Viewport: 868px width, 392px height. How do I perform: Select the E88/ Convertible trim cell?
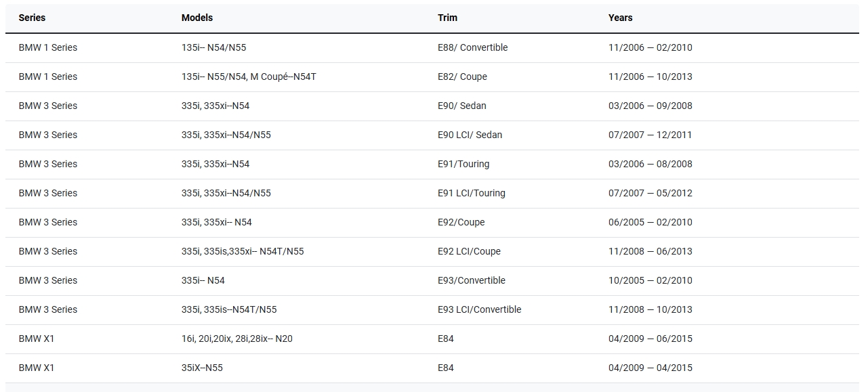[x=472, y=47]
